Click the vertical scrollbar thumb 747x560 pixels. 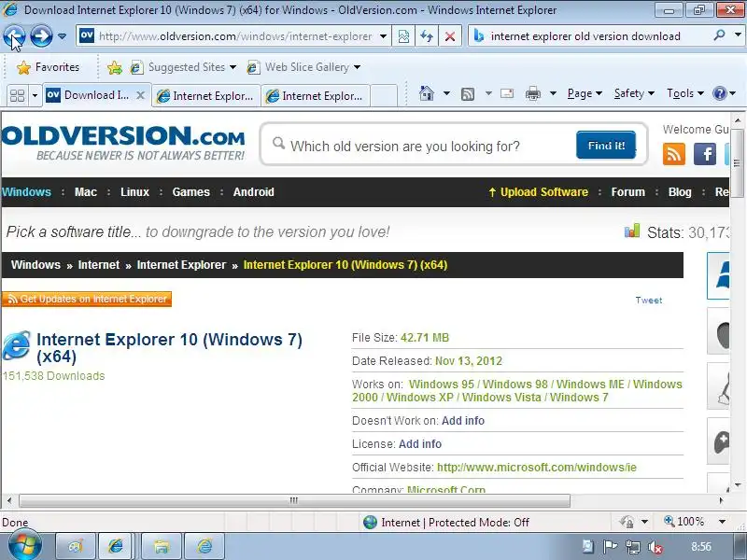737,162
